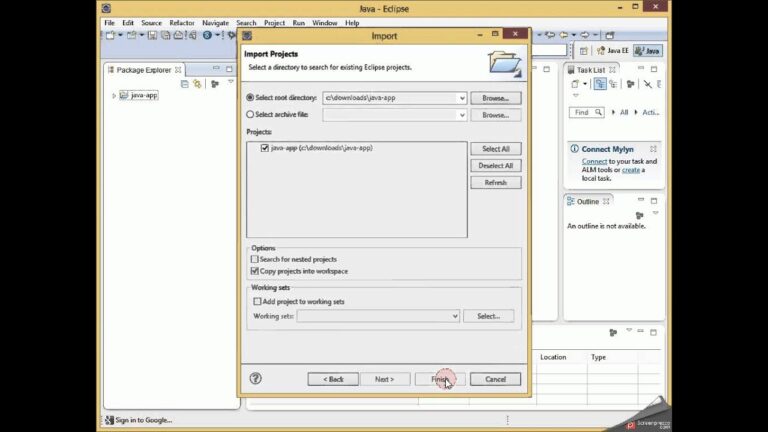The image size is (768, 432).
Task: Click Browse button for root directory
Action: coord(496,98)
